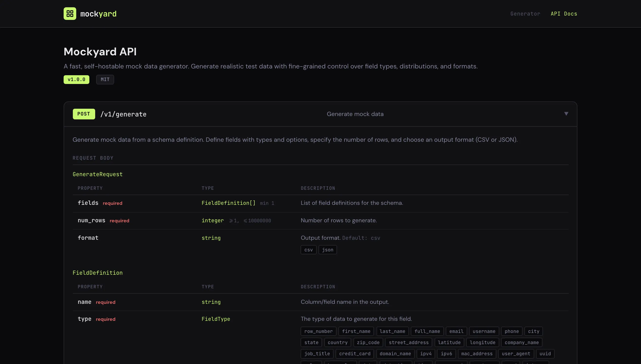Click the 'Number of rows to generate.' description
The image size is (641, 364).
click(x=339, y=220)
